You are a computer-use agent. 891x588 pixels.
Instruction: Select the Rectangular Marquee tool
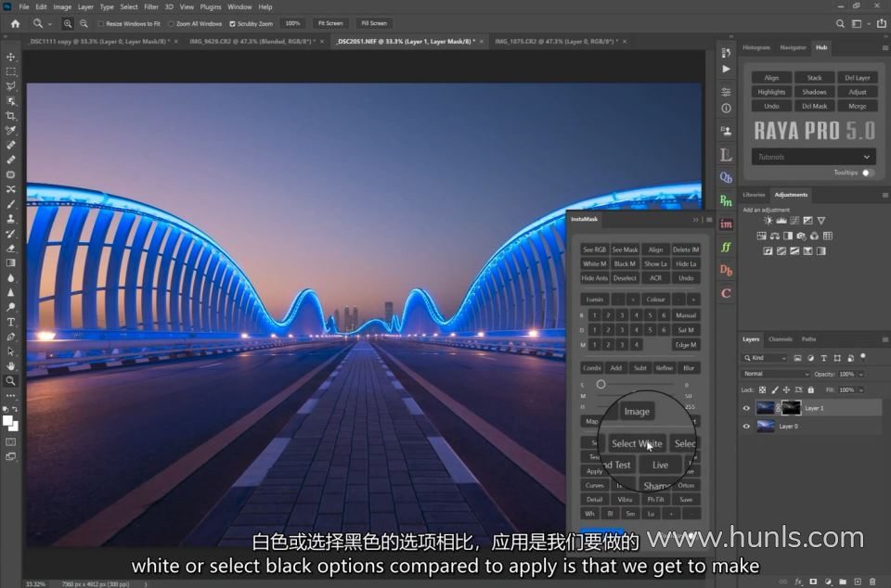pos(11,71)
